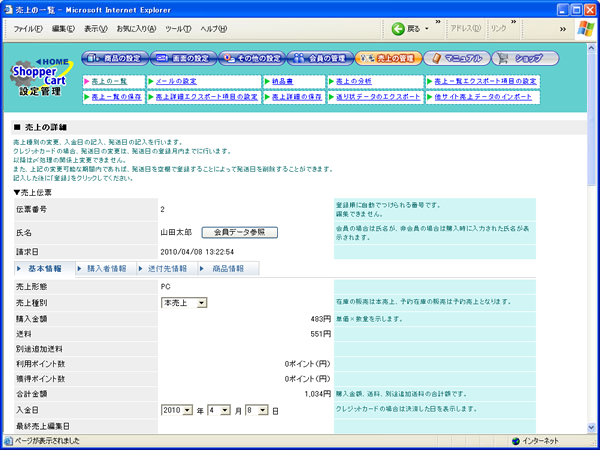Follow the 売上一覧の保存 link

pos(116,97)
